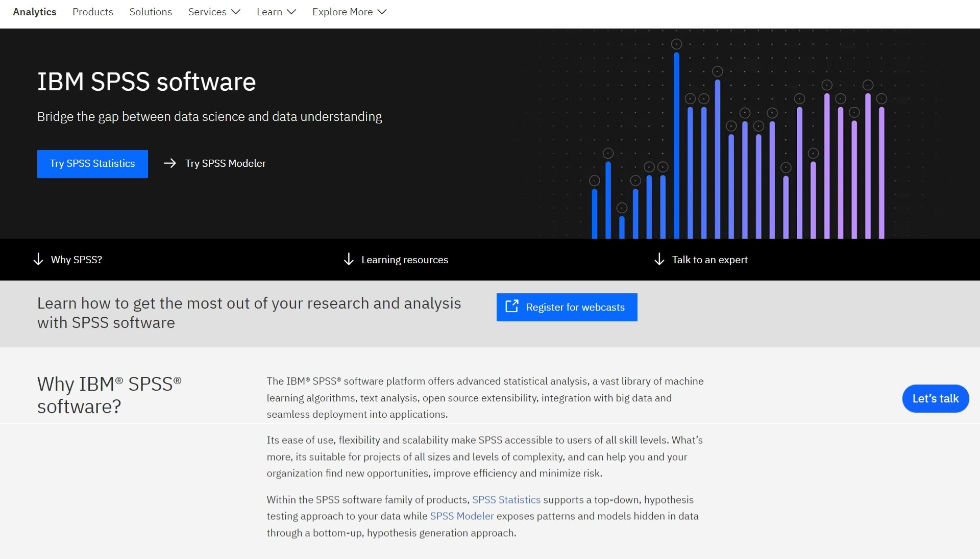Click the circle marker atop the leftmost blue bar

pos(594,181)
